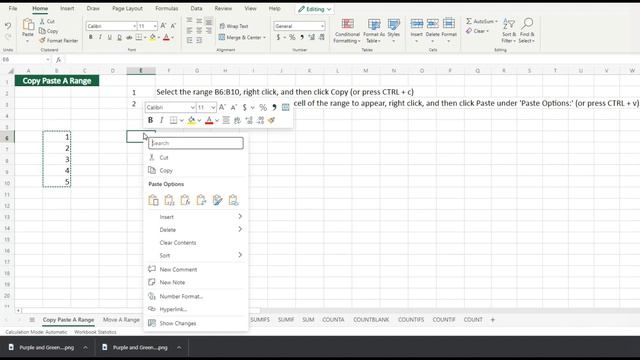Click Cut in the ribbon Clipboard group
Viewport: 640px width, 360px height.
(x=47, y=21)
